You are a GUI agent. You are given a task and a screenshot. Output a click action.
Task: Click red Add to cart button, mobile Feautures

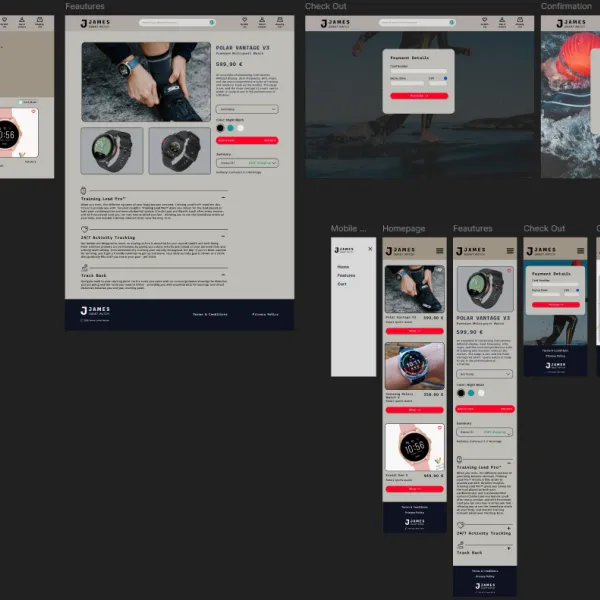point(485,409)
